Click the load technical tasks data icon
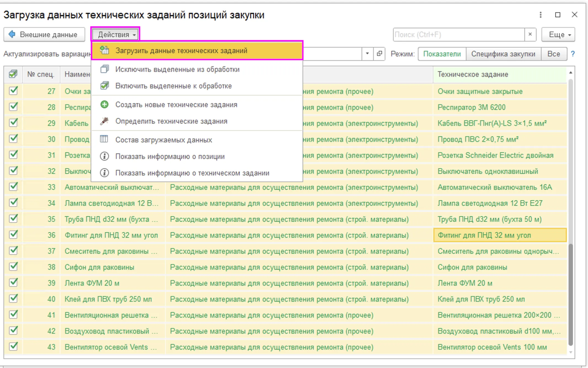 pos(104,50)
